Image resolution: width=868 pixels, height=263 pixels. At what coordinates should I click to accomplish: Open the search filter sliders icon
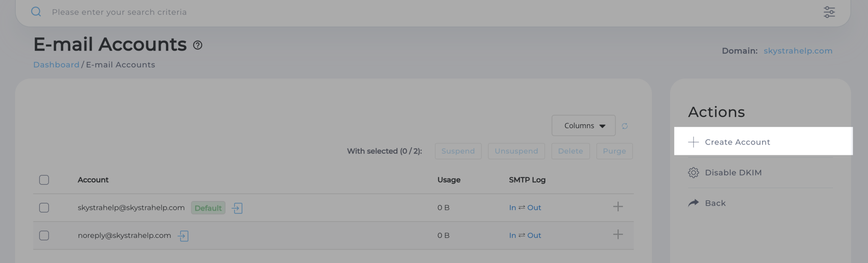coord(829,12)
